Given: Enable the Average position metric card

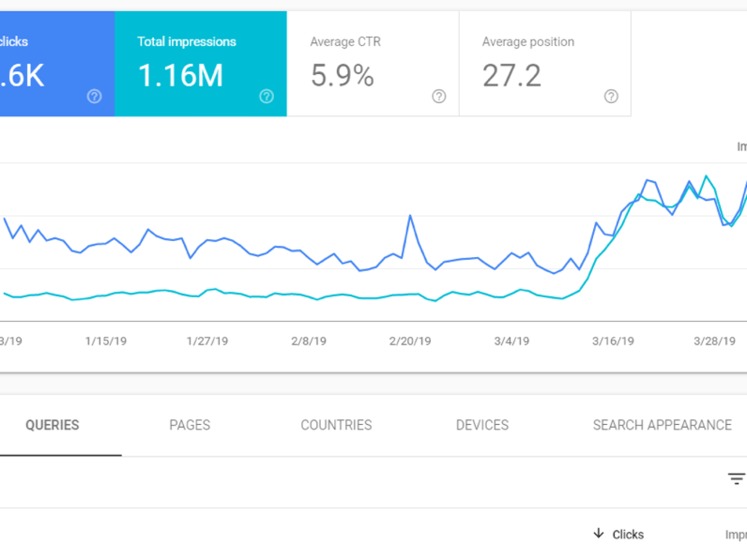Looking at the screenshot, I should (545, 63).
